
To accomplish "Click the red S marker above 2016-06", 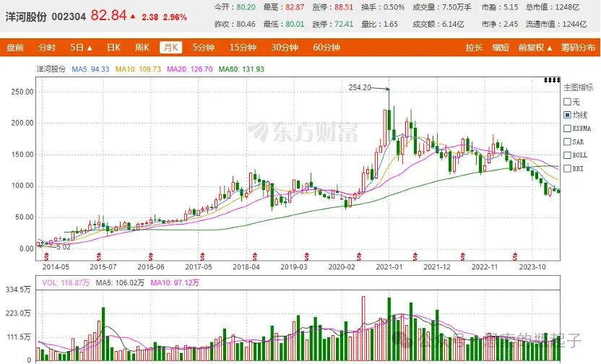I will pyautogui.click(x=151, y=256).
